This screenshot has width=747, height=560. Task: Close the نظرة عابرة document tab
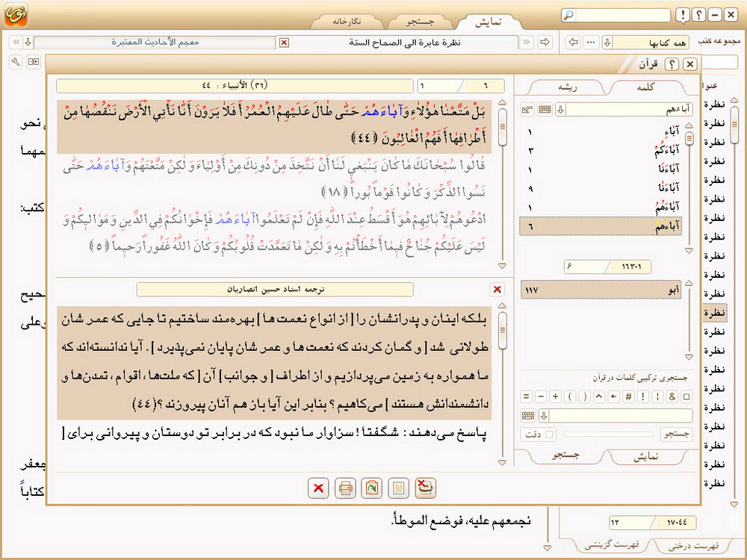point(284,42)
